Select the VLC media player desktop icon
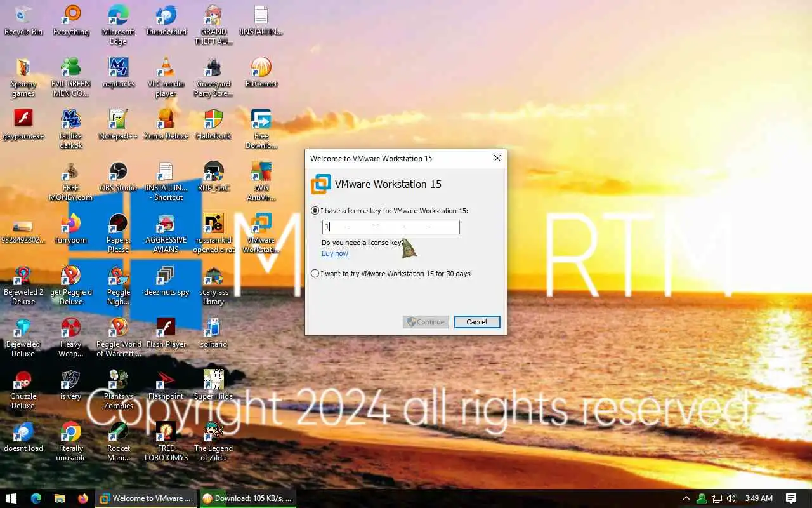 point(166,77)
